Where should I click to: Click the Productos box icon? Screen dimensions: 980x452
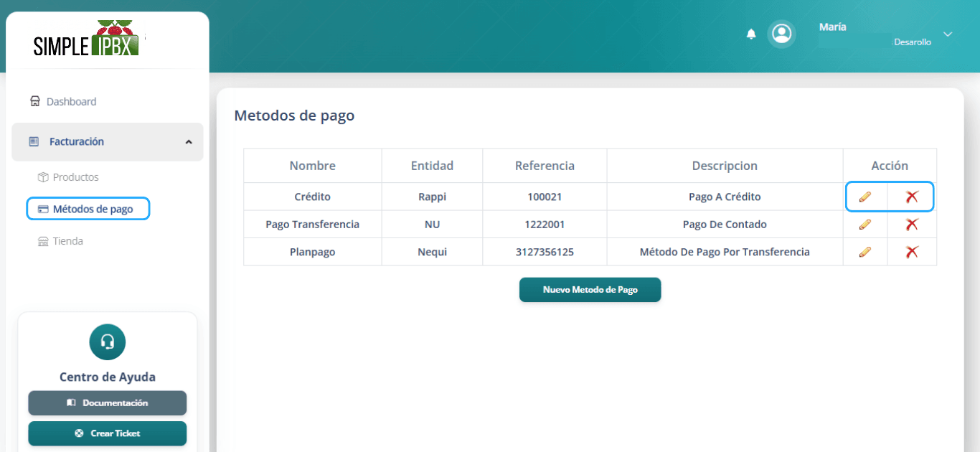(43, 177)
